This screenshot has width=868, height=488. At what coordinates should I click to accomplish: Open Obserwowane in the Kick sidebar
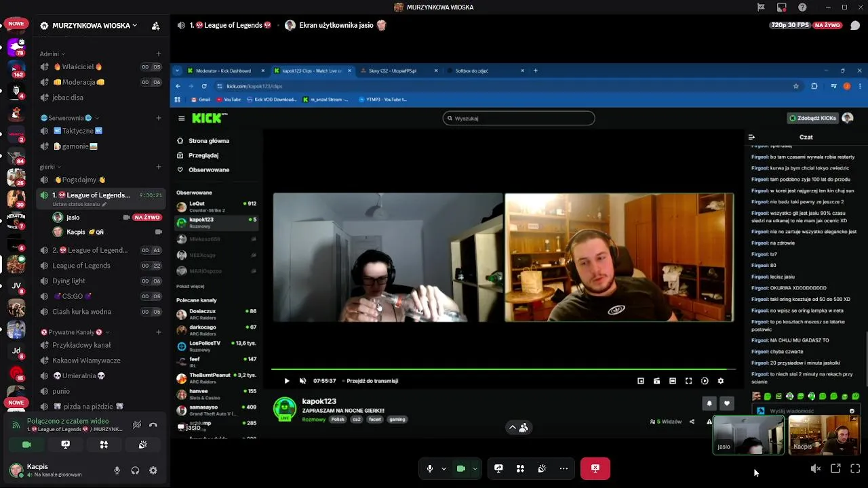tap(209, 170)
